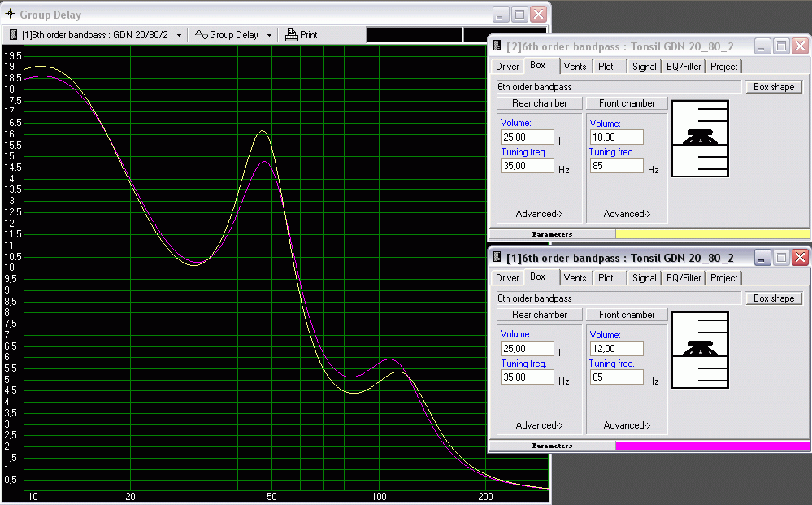Click the Box shape button in window [2]
Screen dimensions: 812x505
[x=774, y=87]
